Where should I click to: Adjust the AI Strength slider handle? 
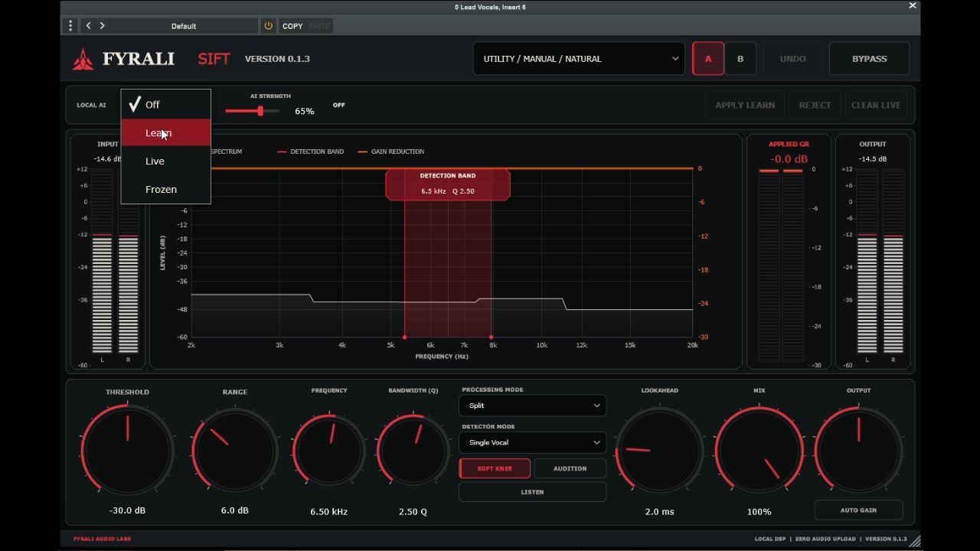tap(260, 111)
